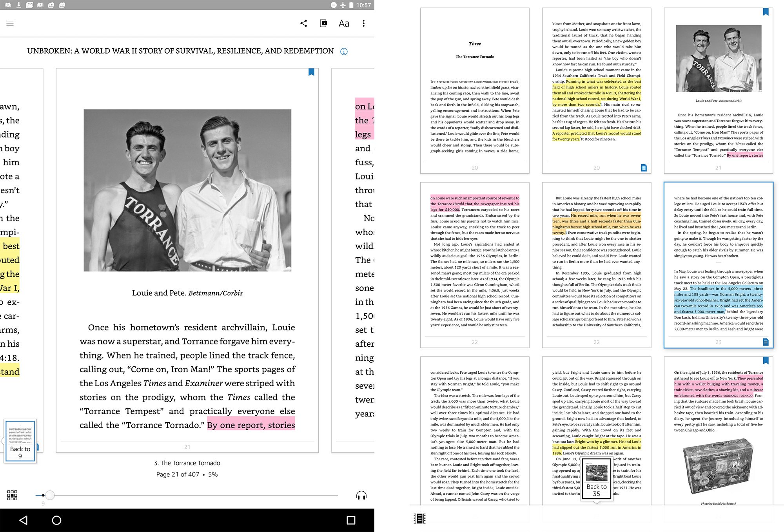
Task: Tap 'Page 21 of 407' location text
Action: pyautogui.click(x=178, y=474)
